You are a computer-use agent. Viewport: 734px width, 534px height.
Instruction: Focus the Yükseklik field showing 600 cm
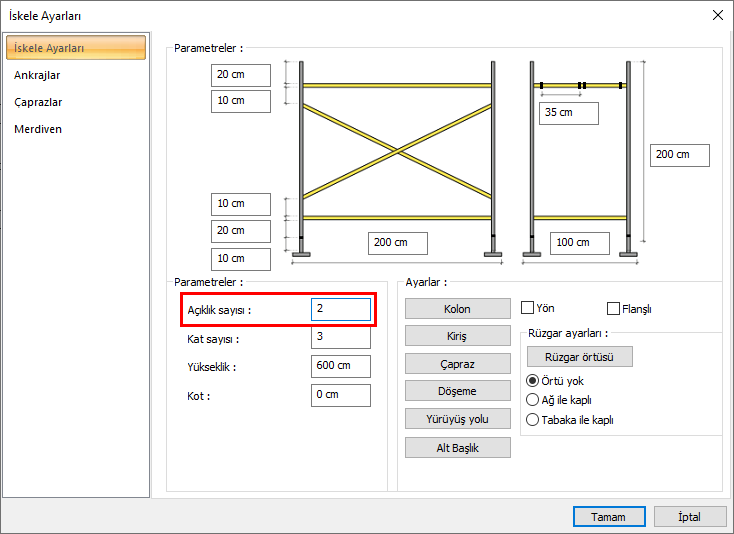pos(340,366)
